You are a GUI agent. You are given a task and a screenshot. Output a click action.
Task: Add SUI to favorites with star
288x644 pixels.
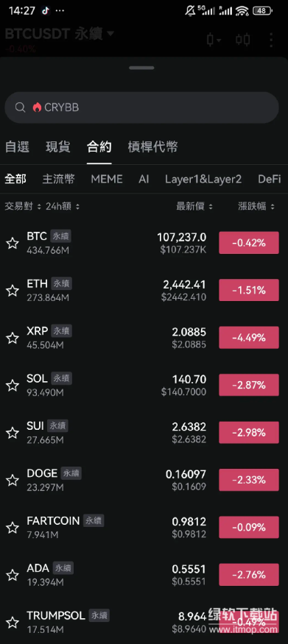(13, 433)
